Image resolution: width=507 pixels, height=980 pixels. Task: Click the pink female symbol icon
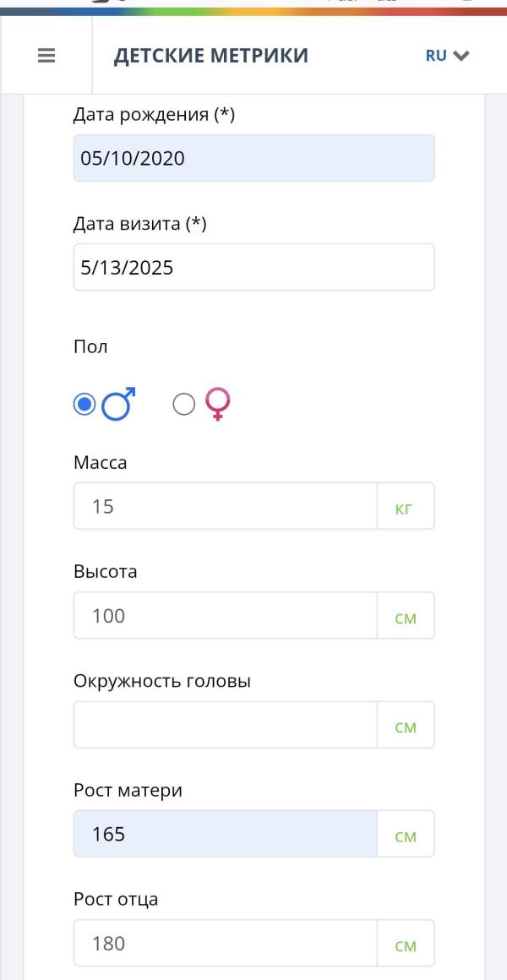coord(218,405)
